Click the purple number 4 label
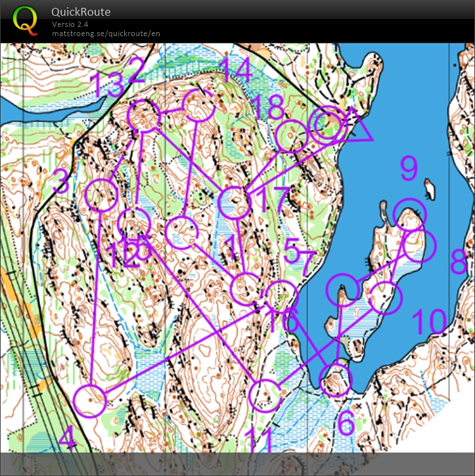Viewport: 475px width, 476px height. point(68,439)
